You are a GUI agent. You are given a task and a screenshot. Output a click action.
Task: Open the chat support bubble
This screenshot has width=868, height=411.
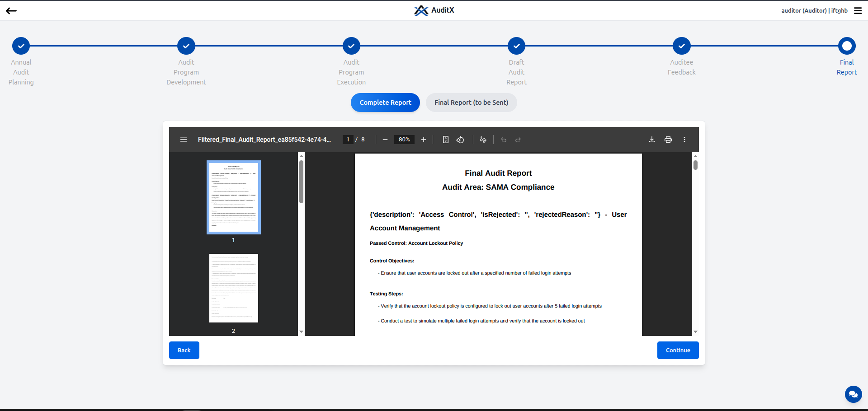click(x=853, y=394)
